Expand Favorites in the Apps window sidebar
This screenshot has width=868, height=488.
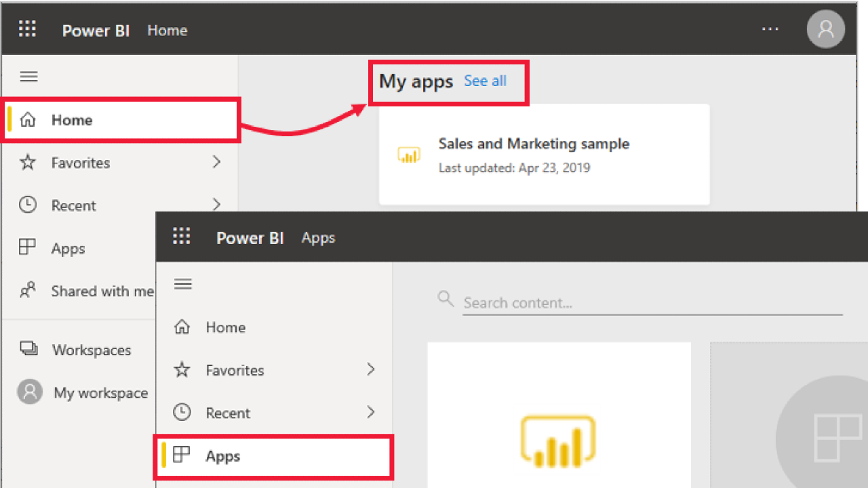370,370
